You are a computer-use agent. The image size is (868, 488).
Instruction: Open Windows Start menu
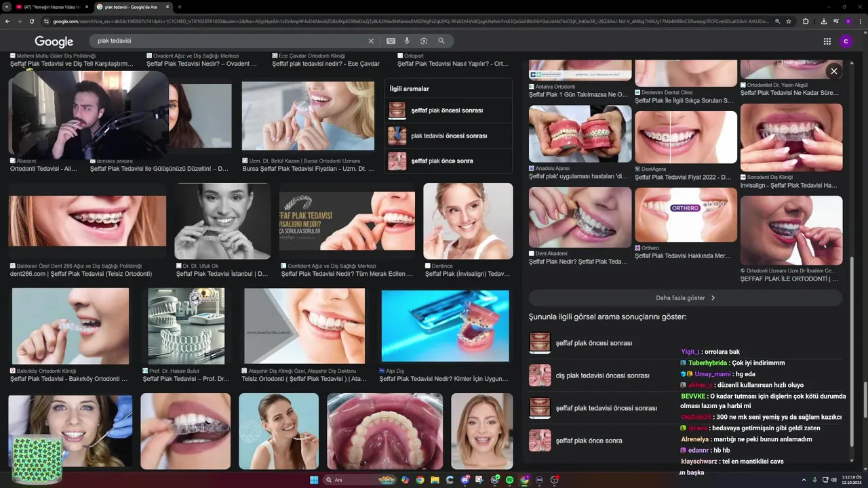(x=314, y=480)
